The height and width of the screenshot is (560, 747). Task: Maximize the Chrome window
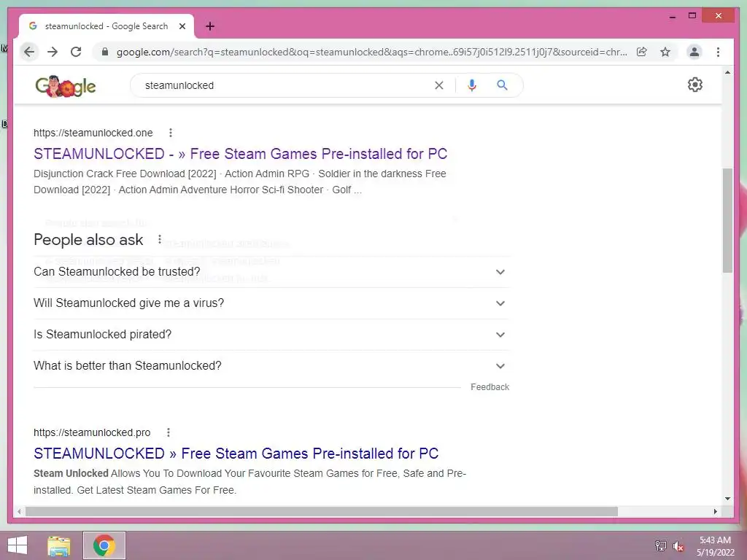pyautogui.click(x=692, y=16)
